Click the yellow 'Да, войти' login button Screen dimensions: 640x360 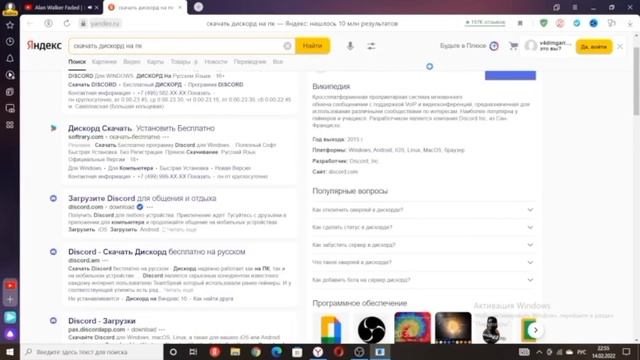pyautogui.click(x=594, y=47)
